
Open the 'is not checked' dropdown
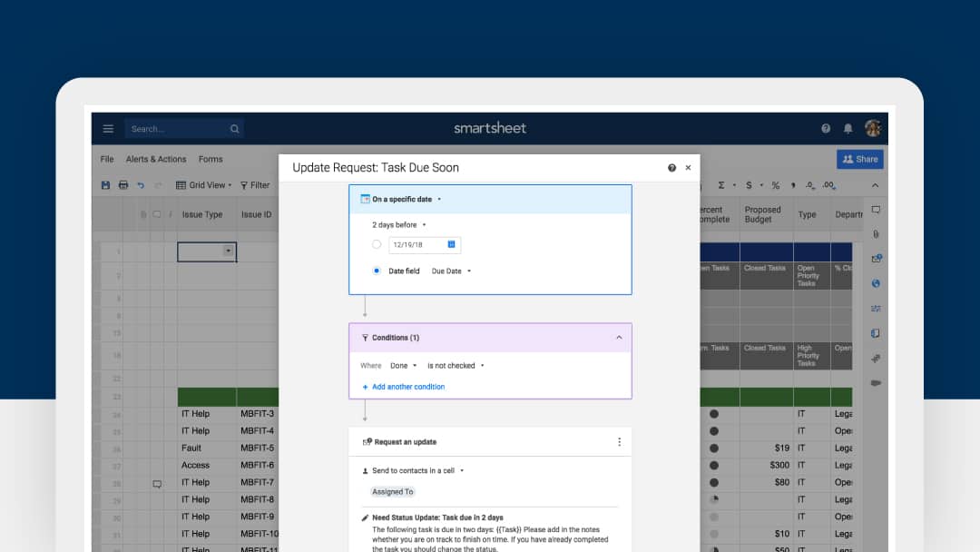point(456,366)
